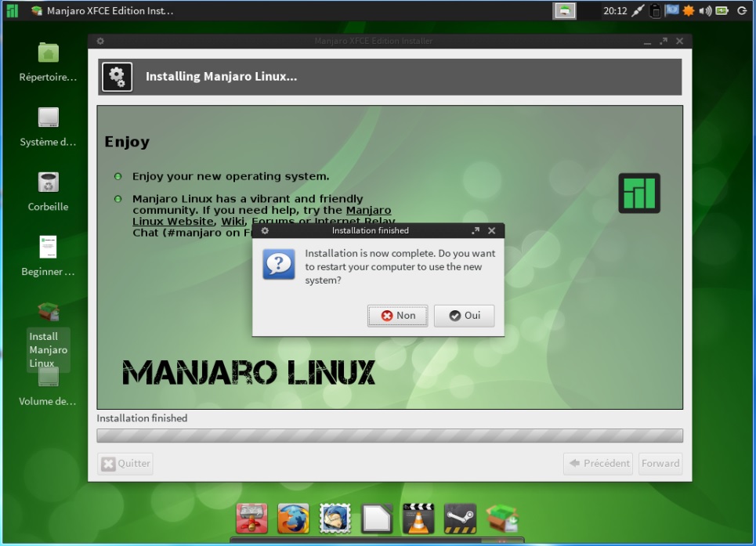Open the dialog window menu gear icon

click(x=265, y=230)
